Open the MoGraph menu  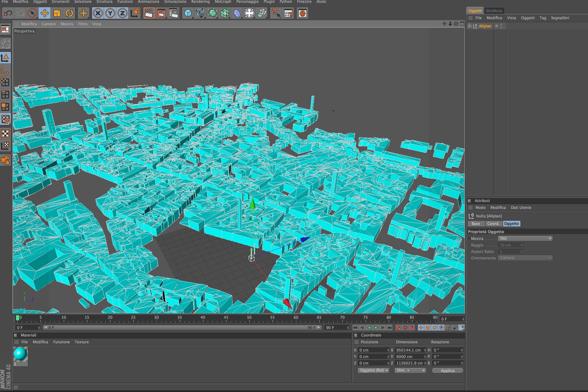[223, 2]
